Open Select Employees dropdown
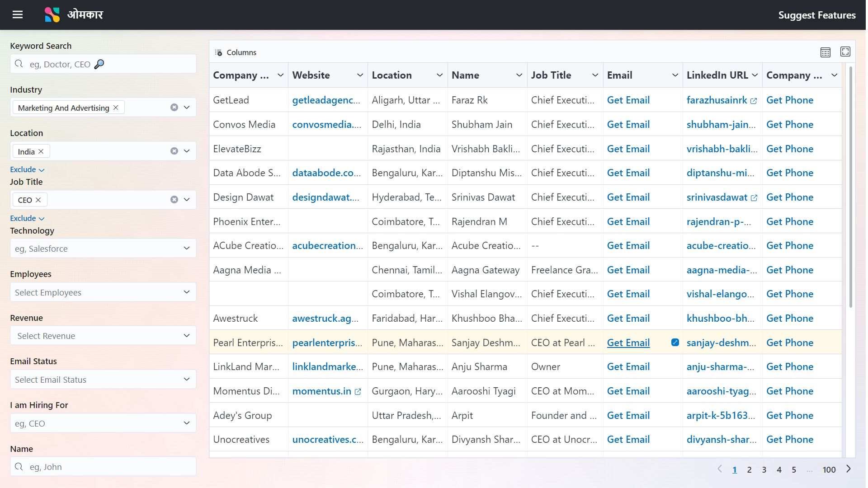 [103, 292]
